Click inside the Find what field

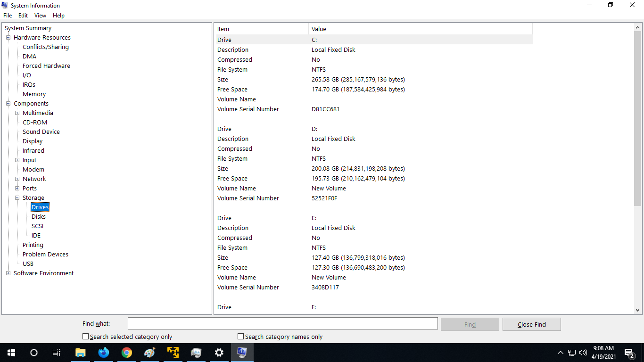[283, 323]
